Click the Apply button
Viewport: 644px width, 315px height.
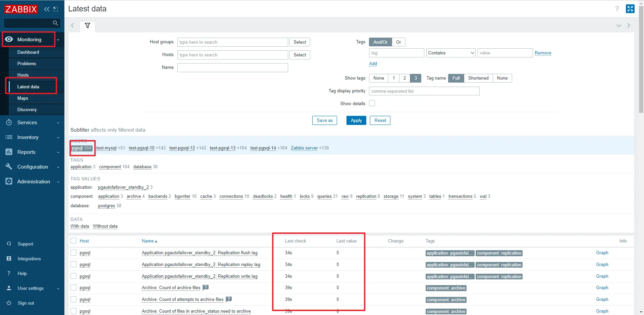(356, 120)
